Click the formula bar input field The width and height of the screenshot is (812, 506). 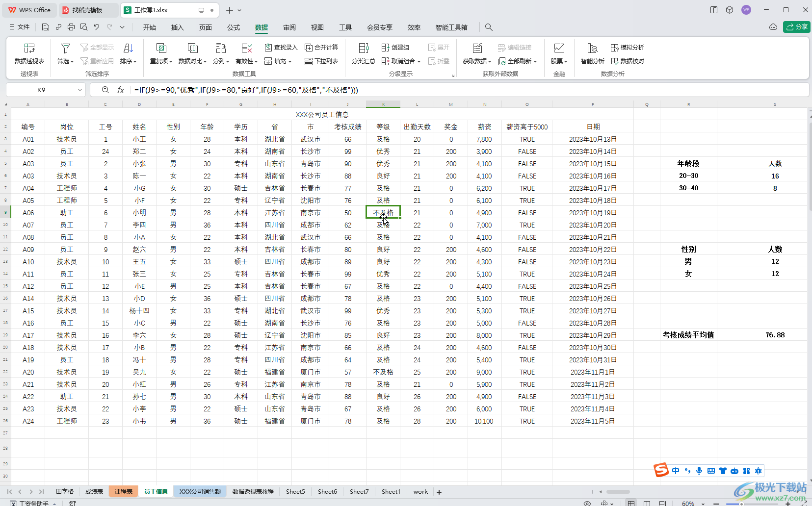(x=469, y=90)
